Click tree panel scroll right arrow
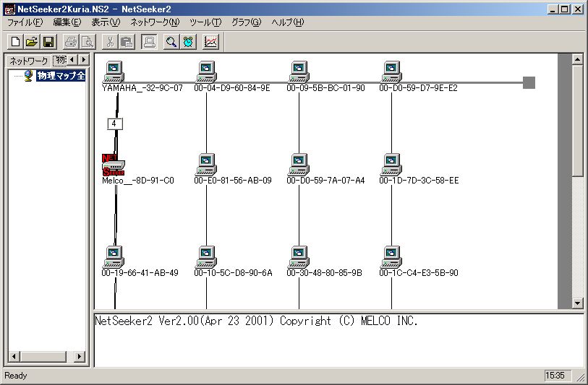The height and width of the screenshot is (385, 588). pos(79,357)
